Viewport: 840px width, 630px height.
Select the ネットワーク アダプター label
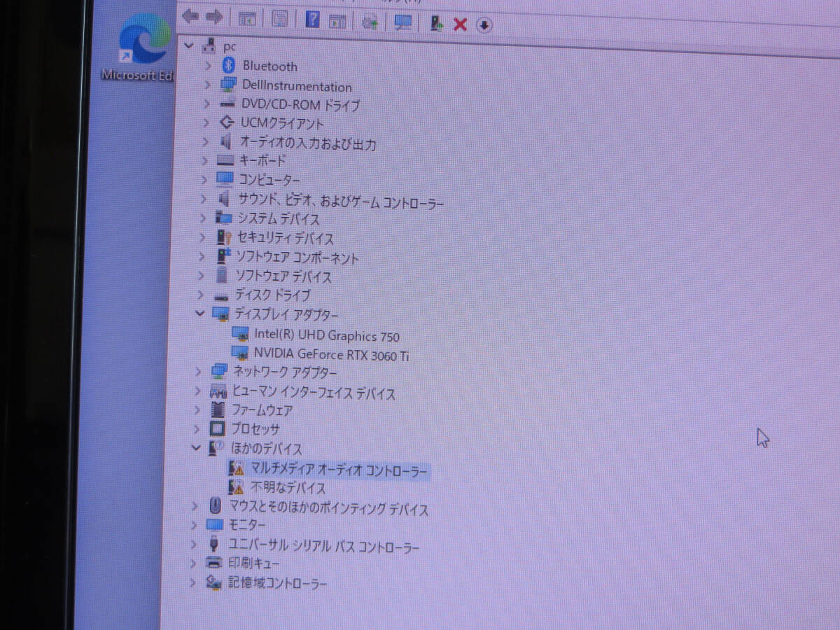[x=285, y=372]
